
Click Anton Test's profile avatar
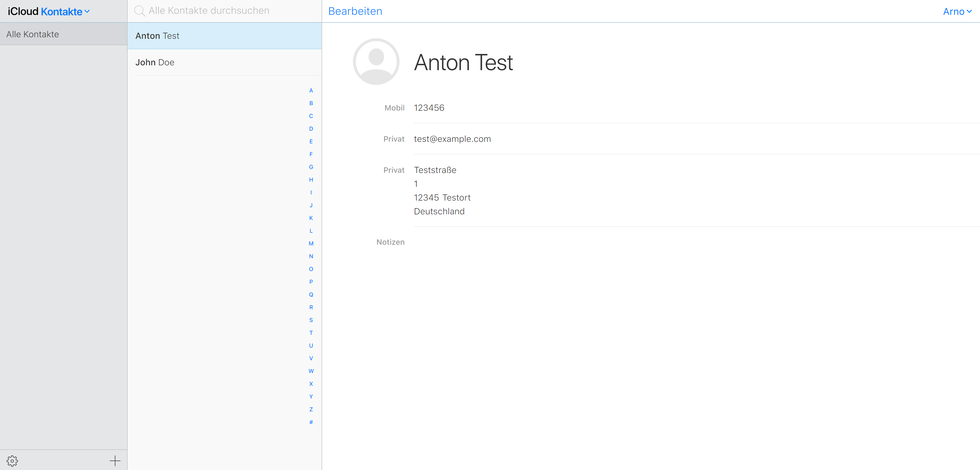click(376, 61)
